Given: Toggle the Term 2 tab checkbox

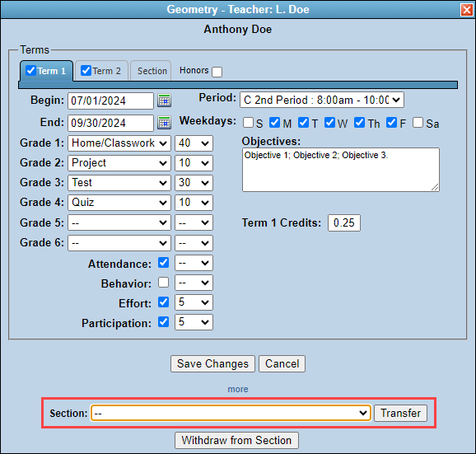Looking at the screenshot, I should pyautogui.click(x=86, y=71).
